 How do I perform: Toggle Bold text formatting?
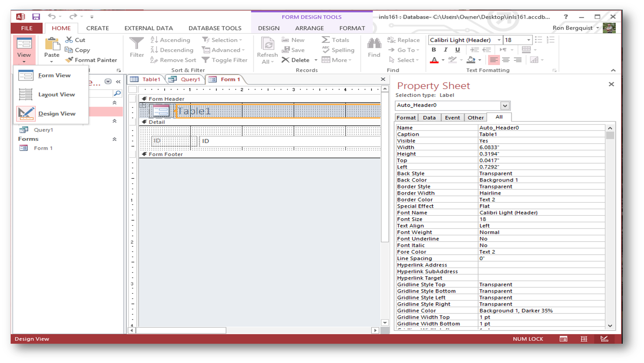point(433,50)
